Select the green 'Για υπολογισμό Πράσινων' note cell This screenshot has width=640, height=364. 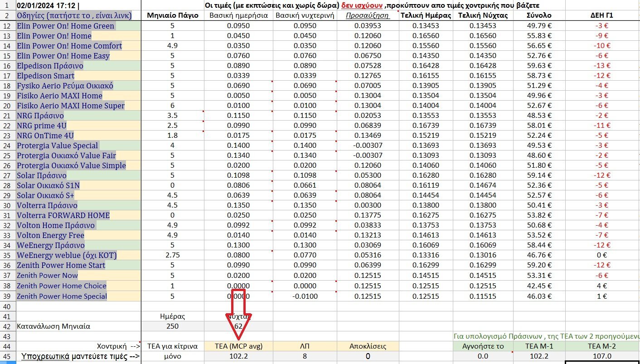pos(546,336)
